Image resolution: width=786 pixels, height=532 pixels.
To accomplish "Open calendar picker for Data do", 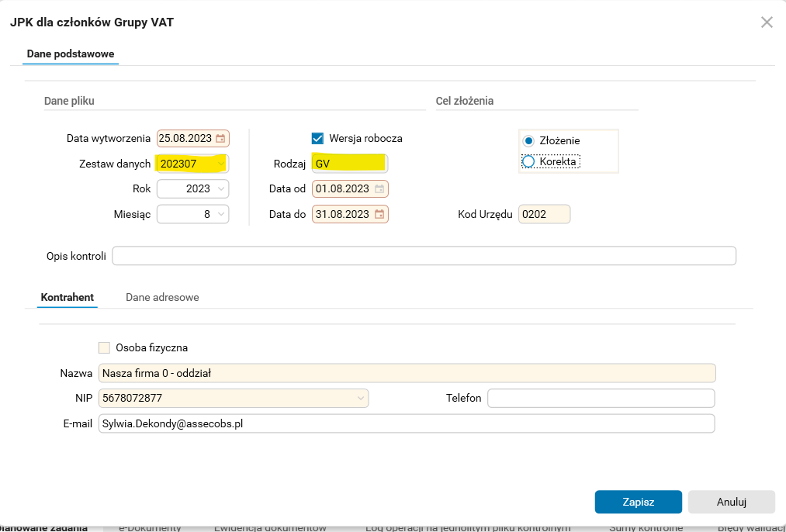I will 379,214.
